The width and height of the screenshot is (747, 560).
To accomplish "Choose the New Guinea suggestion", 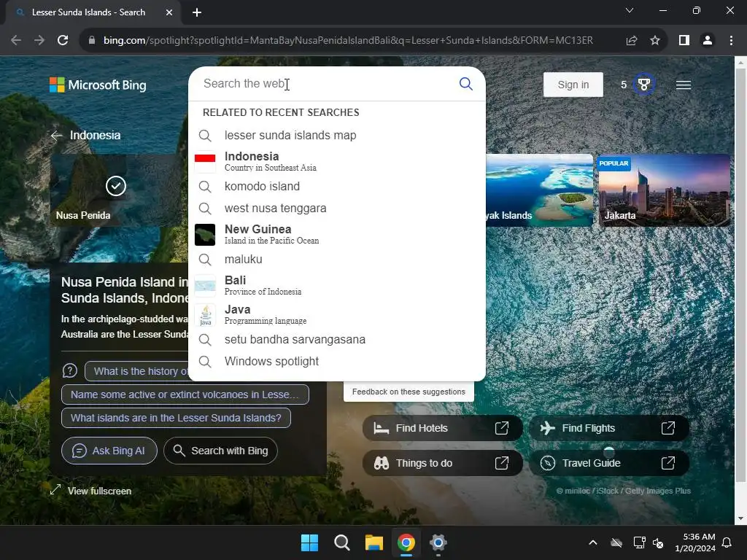I will click(x=337, y=234).
